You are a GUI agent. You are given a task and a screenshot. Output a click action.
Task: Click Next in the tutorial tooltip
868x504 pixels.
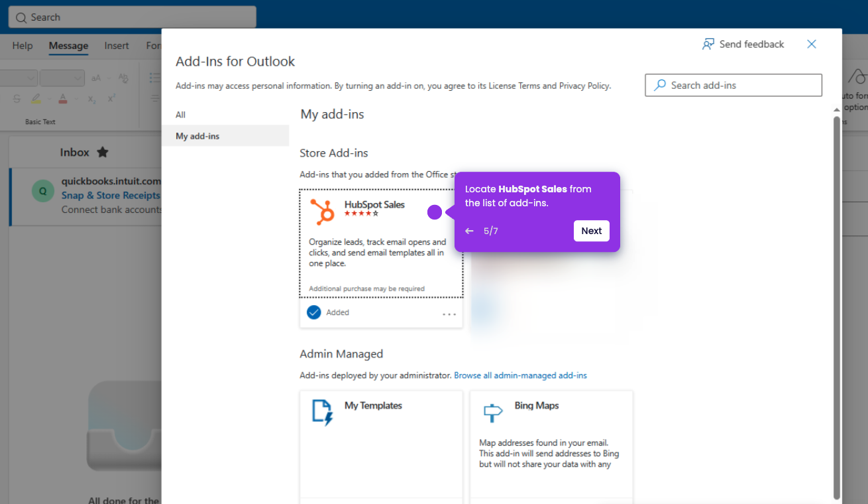point(592,231)
